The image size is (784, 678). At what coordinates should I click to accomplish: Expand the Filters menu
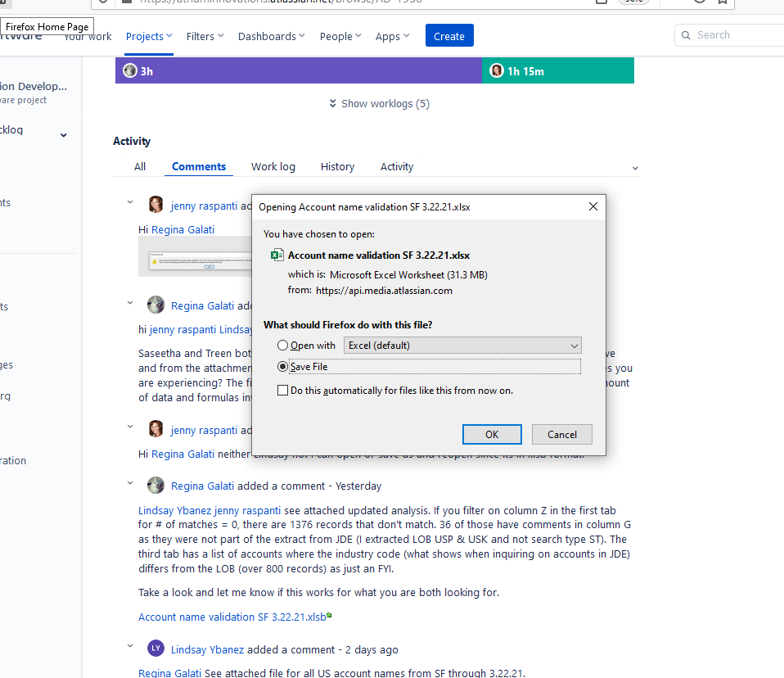[x=205, y=37]
